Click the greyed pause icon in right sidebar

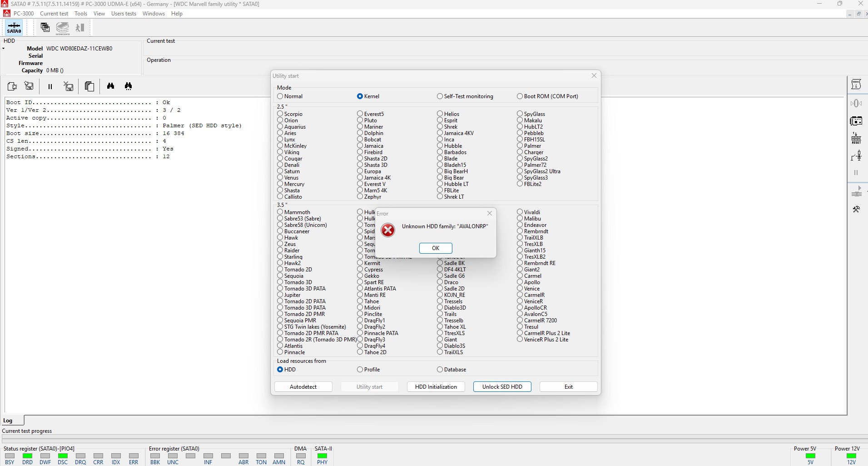pos(856,173)
